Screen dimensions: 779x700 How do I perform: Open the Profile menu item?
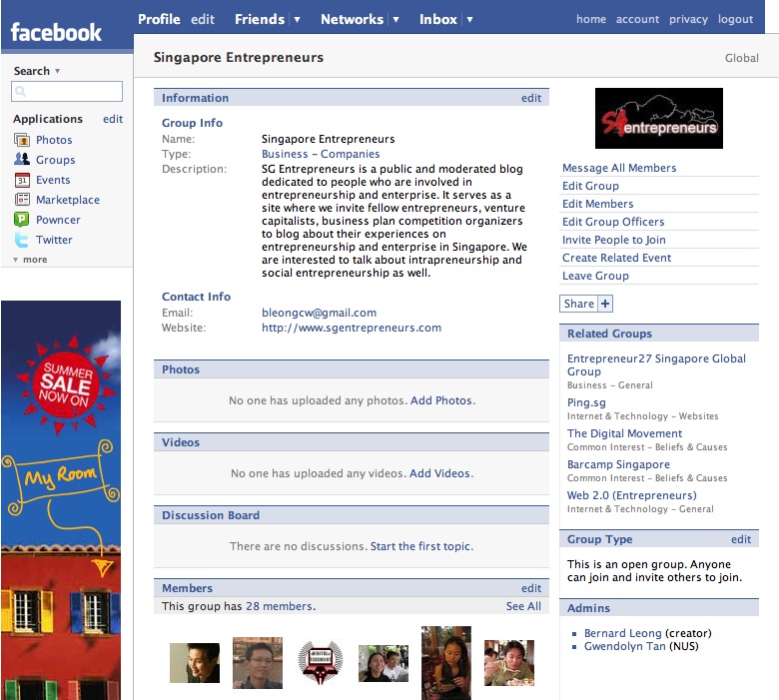159,19
